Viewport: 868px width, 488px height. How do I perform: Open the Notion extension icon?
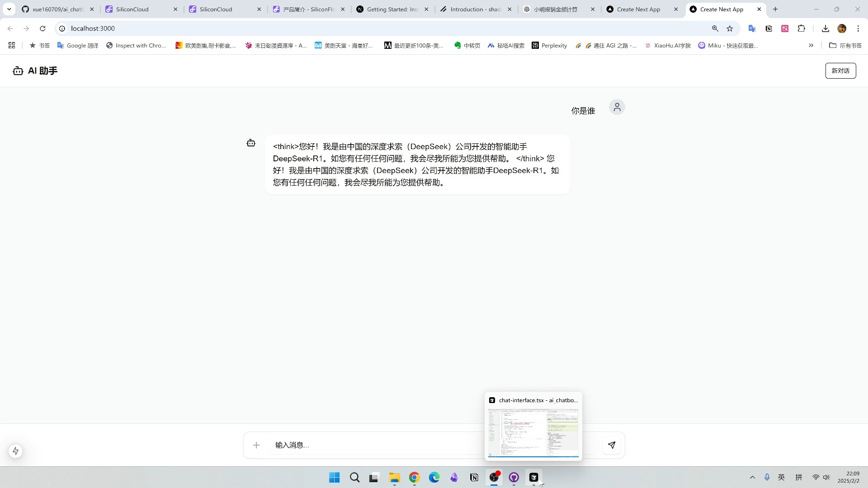click(x=768, y=28)
